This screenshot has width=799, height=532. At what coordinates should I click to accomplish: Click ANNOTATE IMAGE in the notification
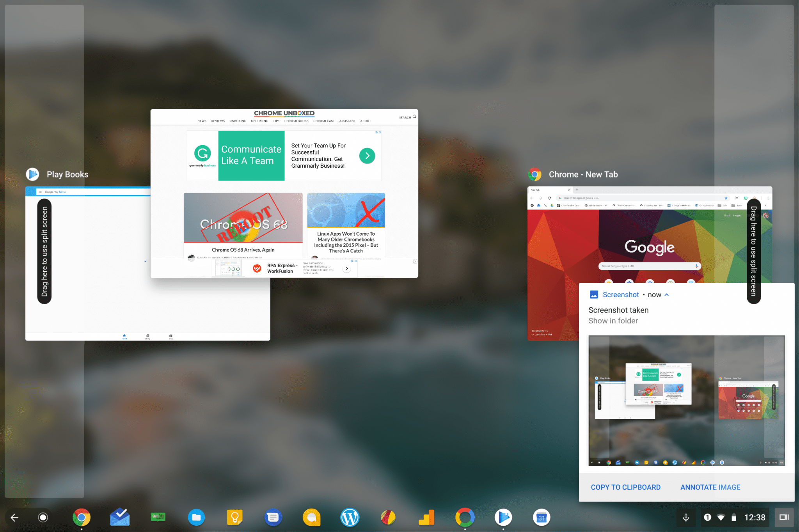click(x=710, y=487)
